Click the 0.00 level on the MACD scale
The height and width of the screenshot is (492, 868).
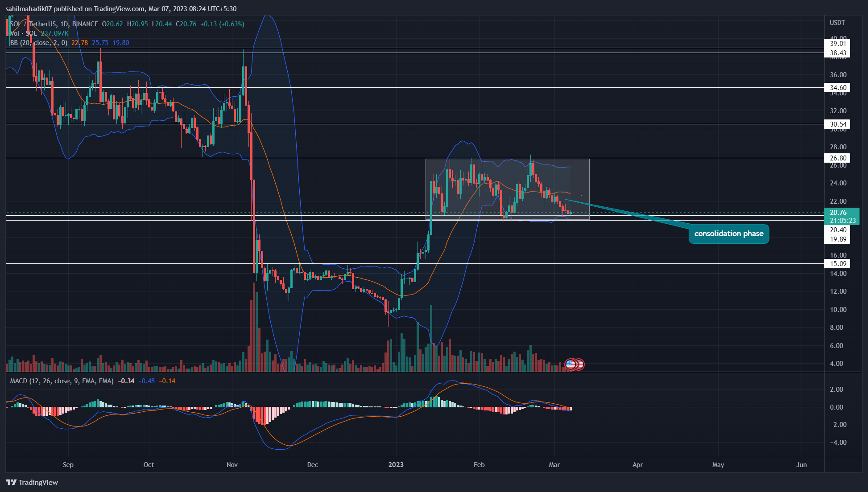point(836,407)
